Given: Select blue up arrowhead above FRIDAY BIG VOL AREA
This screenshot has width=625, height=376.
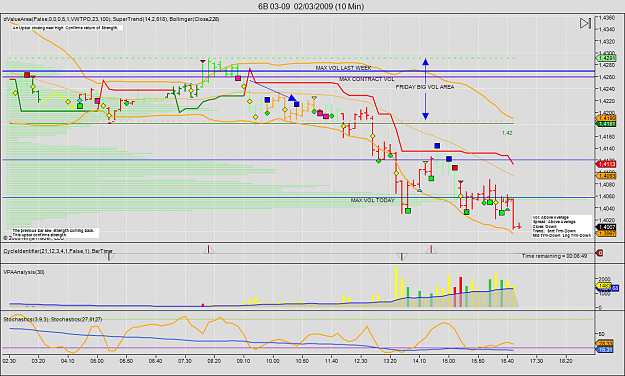Looking at the screenshot, I should coord(425,62).
